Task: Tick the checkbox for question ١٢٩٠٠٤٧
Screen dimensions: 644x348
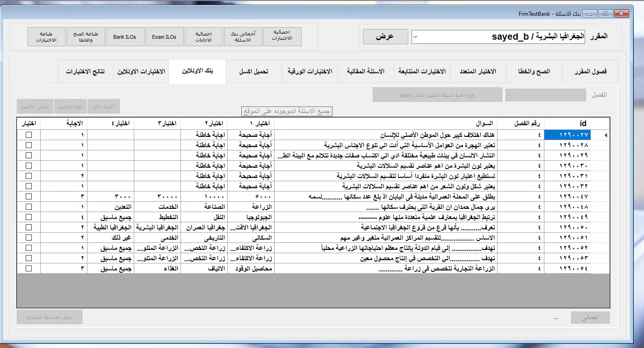Action: (x=29, y=196)
